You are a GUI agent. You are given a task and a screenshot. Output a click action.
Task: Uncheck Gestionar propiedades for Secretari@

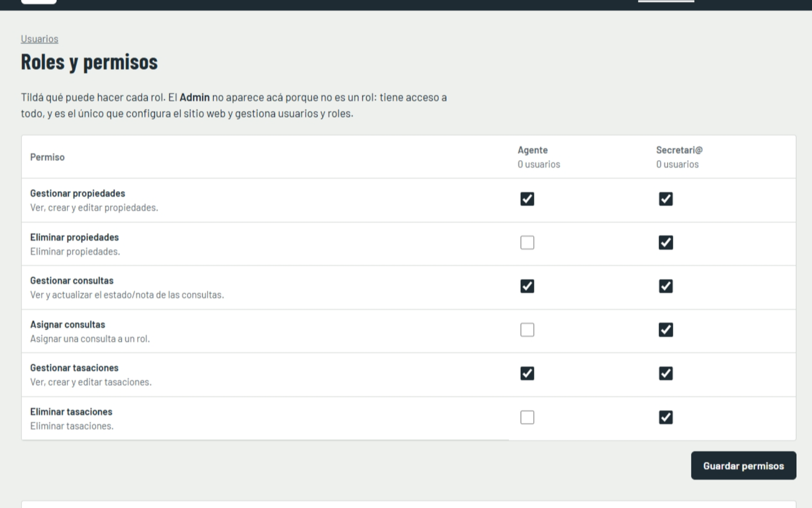coord(666,199)
